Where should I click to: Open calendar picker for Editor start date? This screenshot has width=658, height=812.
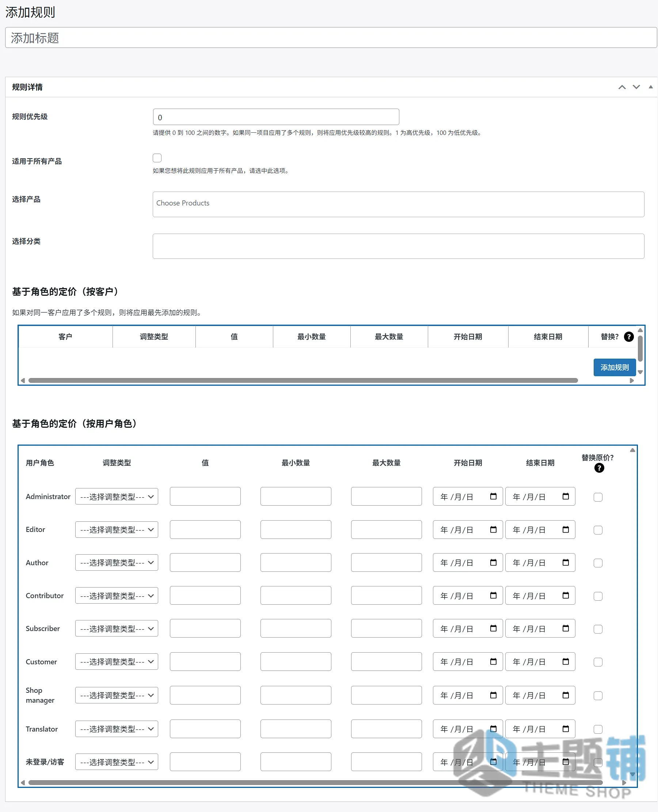(493, 529)
